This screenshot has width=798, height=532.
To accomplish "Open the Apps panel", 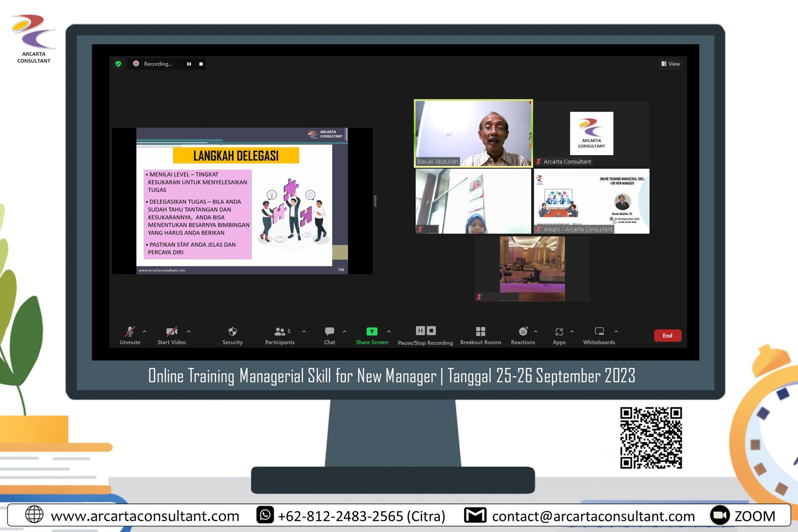I will click(x=559, y=332).
